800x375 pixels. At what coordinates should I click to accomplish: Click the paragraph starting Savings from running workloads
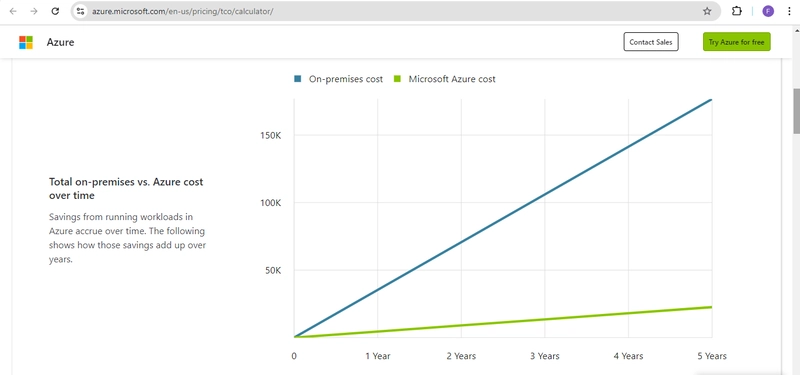coord(127,238)
